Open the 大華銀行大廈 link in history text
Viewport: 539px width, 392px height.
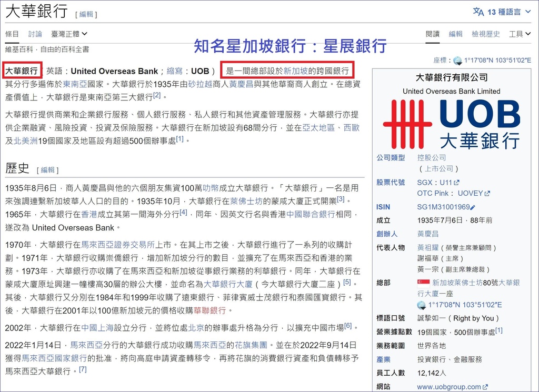click(x=228, y=285)
